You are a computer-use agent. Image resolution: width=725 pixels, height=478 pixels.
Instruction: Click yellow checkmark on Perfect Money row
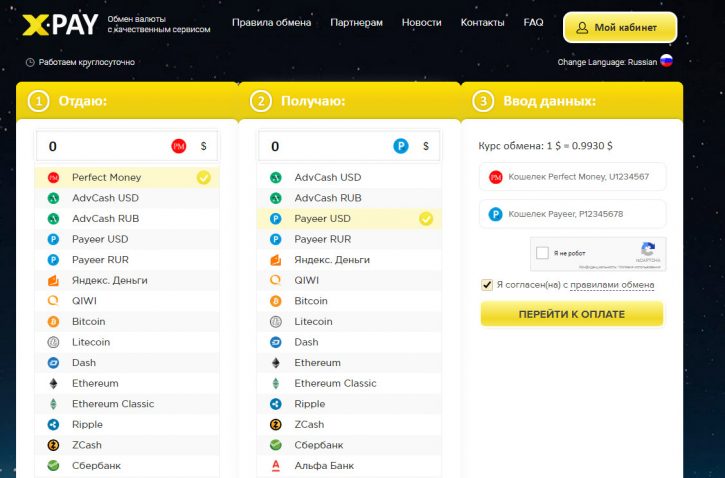[x=203, y=178]
